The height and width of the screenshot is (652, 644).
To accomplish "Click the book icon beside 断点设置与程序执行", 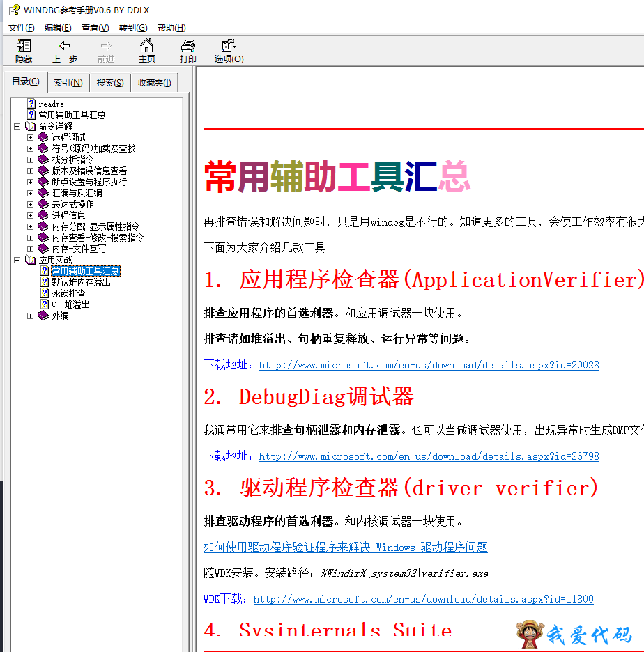I will click(x=43, y=182).
